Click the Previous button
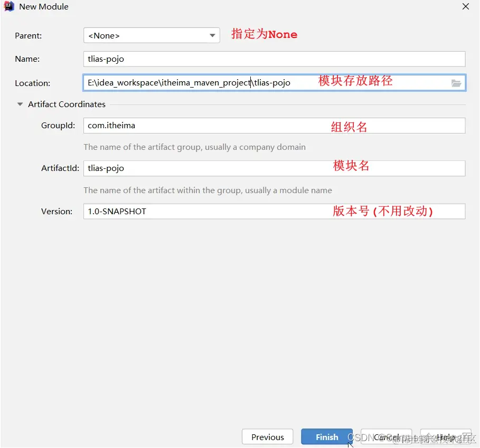This screenshot has width=480, height=448. coord(268,437)
